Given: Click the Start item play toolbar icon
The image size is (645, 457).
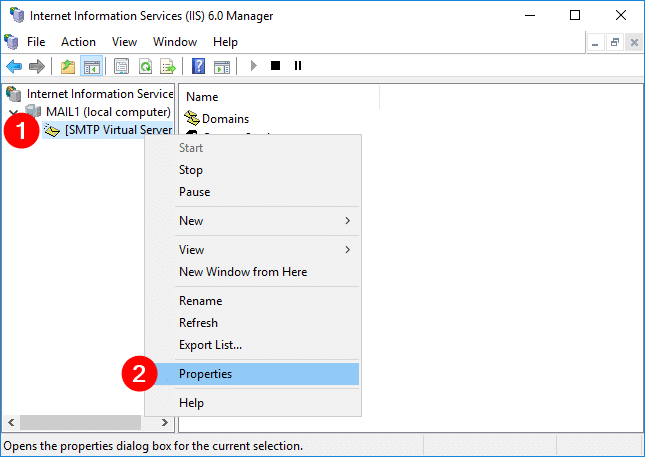Looking at the screenshot, I should (x=253, y=65).
